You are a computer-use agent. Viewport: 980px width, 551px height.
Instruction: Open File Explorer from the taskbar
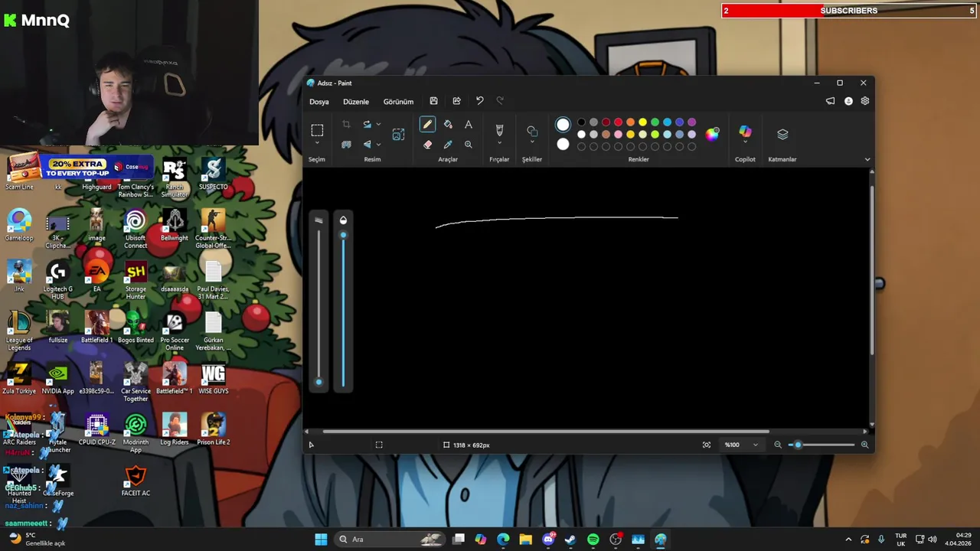pyautogui.click(x=525, y=540)
